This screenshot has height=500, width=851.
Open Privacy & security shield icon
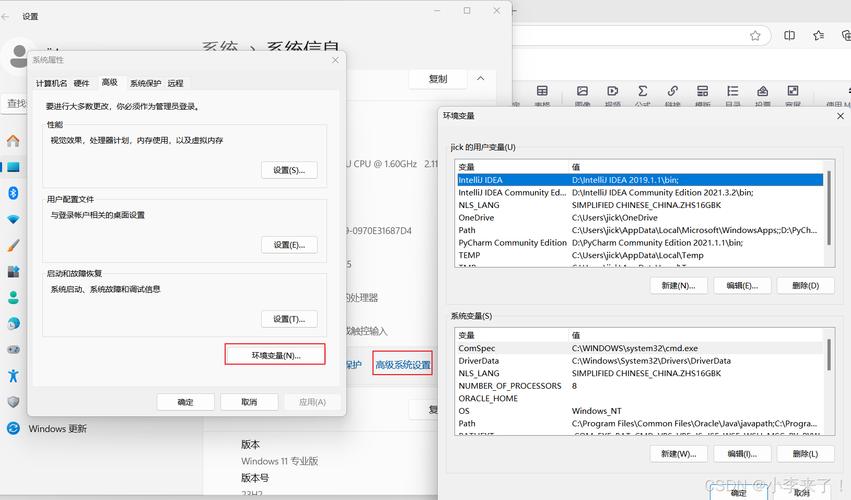click(x=13, y=402)
